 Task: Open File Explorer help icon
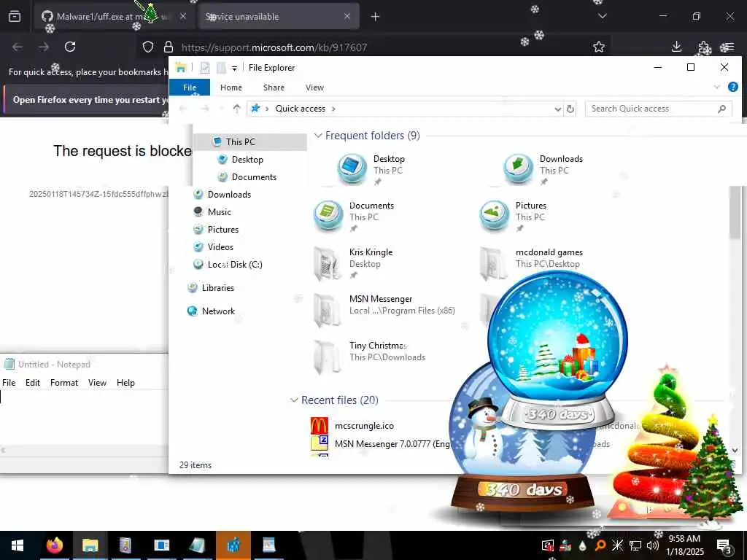[x=732, y=87]
